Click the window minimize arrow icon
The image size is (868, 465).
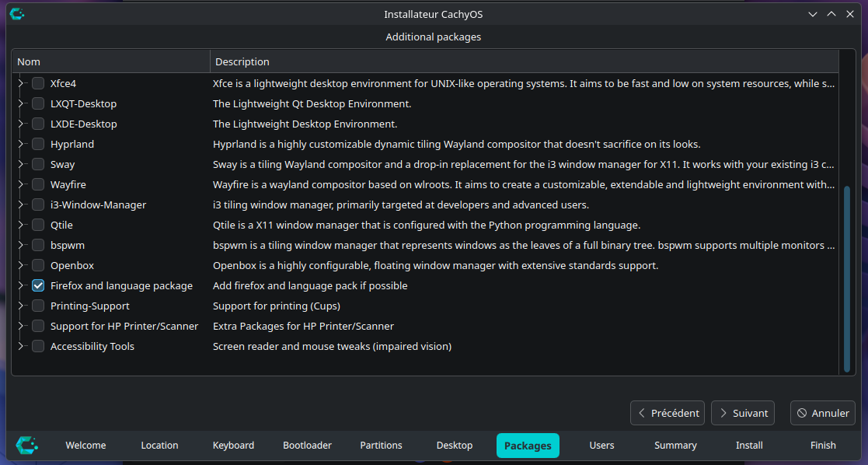813,14
